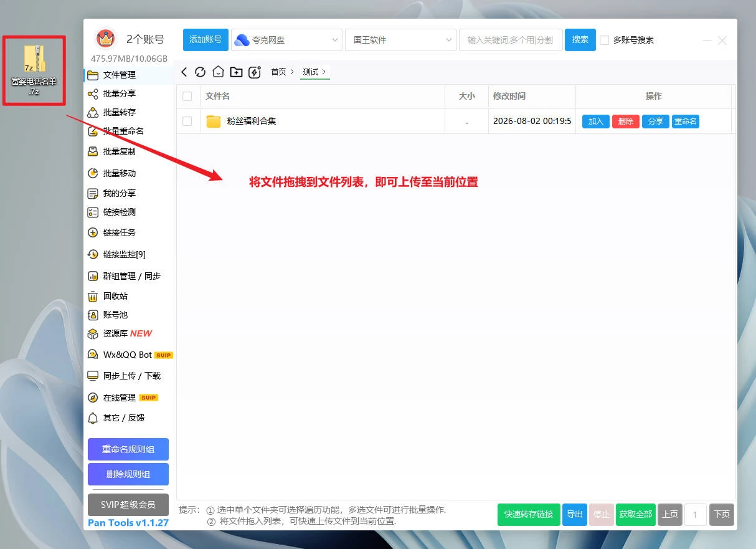Click the 账号池 account icon
The width and height of the screenshot is (756, 549).
pos(93,315)
